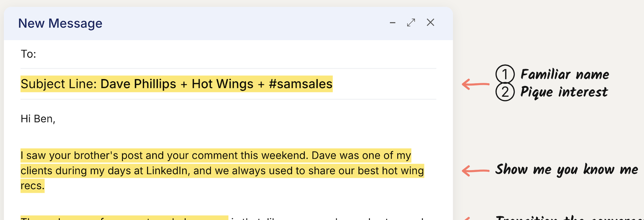Click the red arrow pointing at the subject line
This screenshot has height=220, width=644.
[x=476, y=84]
